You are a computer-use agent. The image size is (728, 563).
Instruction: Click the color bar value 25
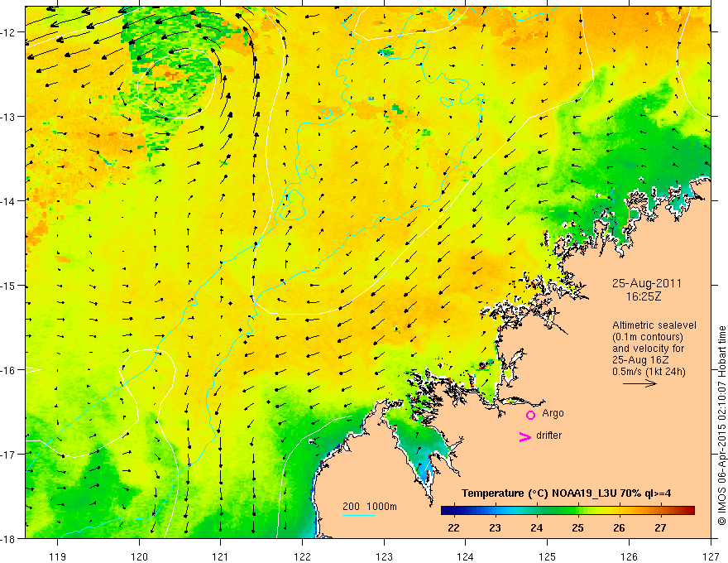tap(577, 527)
